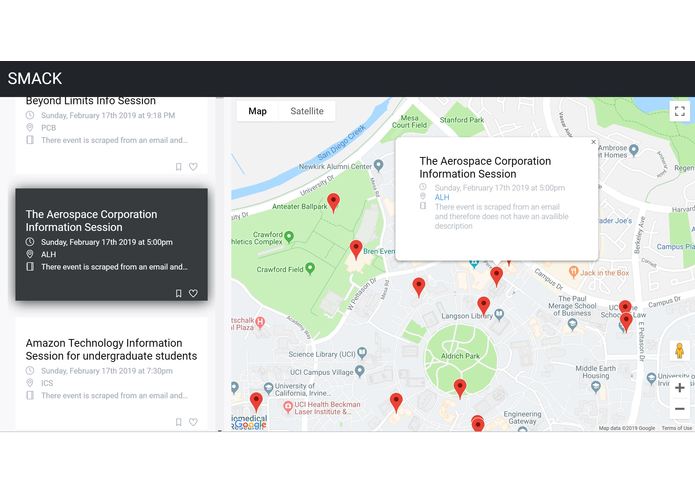Click Stanford Park label on map
The height and width of the screenshot is (494, 695).
point(462,120)
